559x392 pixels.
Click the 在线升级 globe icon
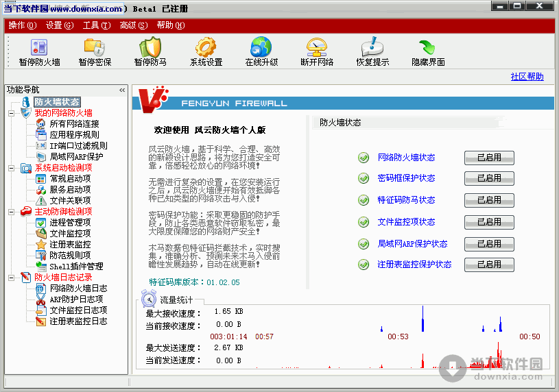tap(261, 47)
